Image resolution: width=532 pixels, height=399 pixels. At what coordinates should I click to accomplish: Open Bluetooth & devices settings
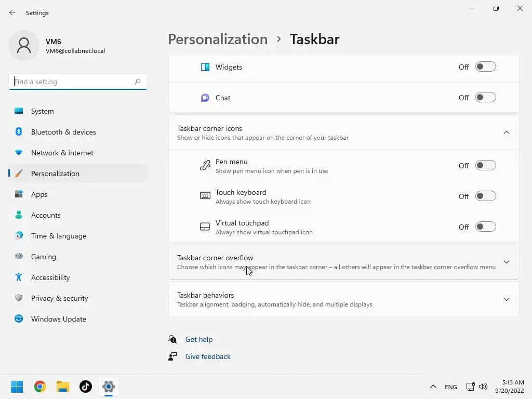click(63, 132)
